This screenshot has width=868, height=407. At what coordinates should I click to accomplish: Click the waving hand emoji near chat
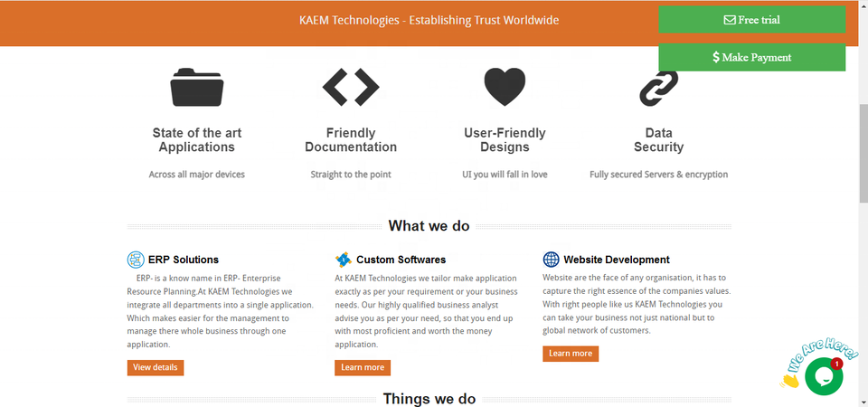(x=790, y=381)
